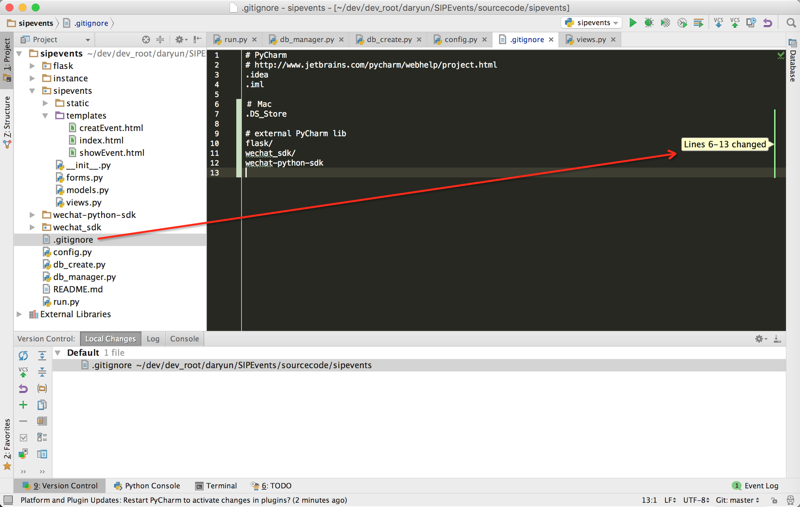Toggle the 9: Version Control tool window

click(x=60, y=486)
